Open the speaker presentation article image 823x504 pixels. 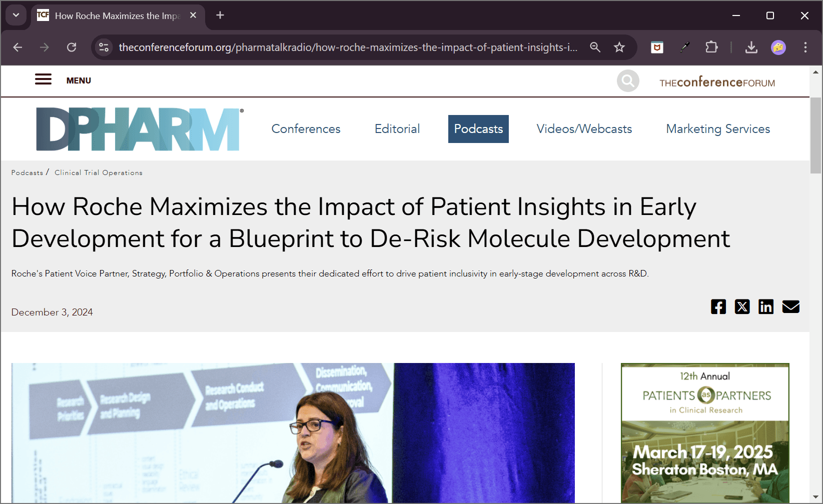point(293,433)
